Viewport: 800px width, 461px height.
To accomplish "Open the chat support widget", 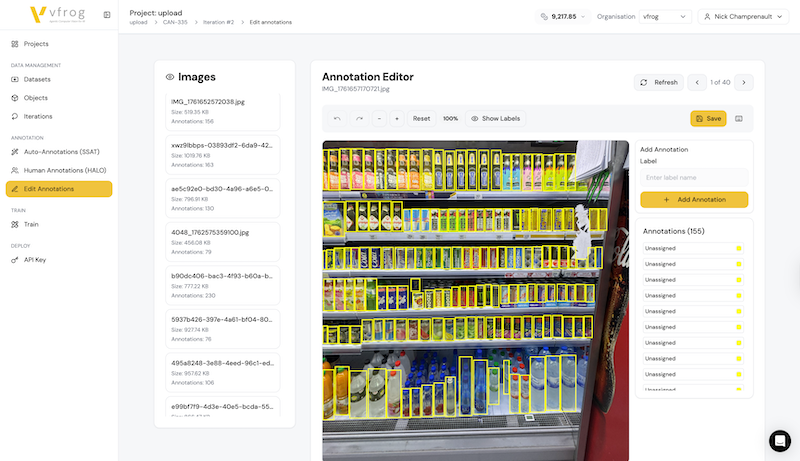I will coord(780,441).
